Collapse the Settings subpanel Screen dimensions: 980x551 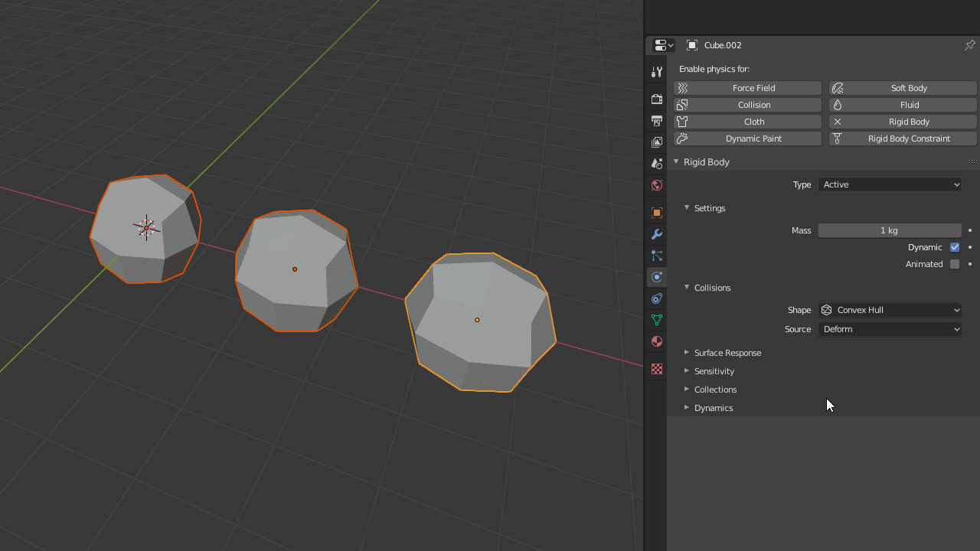pos(687,207)
